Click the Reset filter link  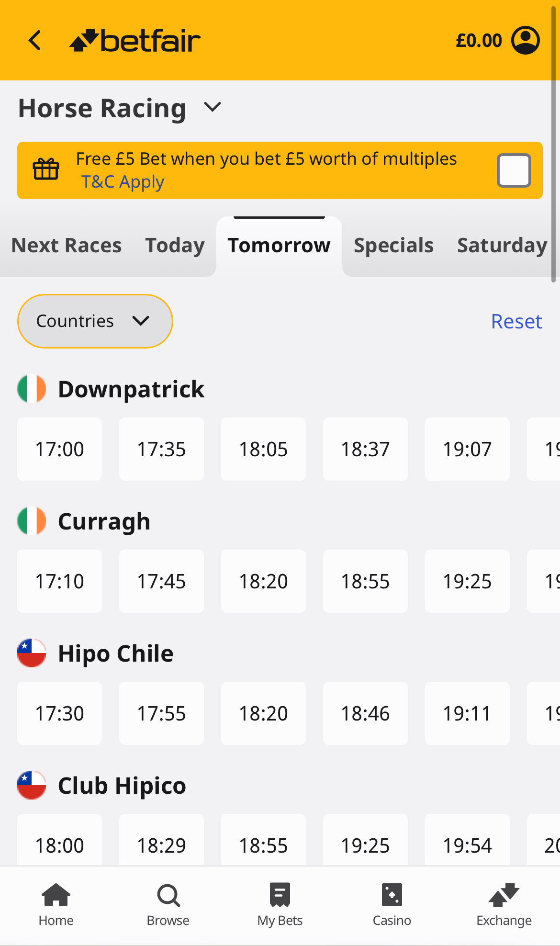516,321
